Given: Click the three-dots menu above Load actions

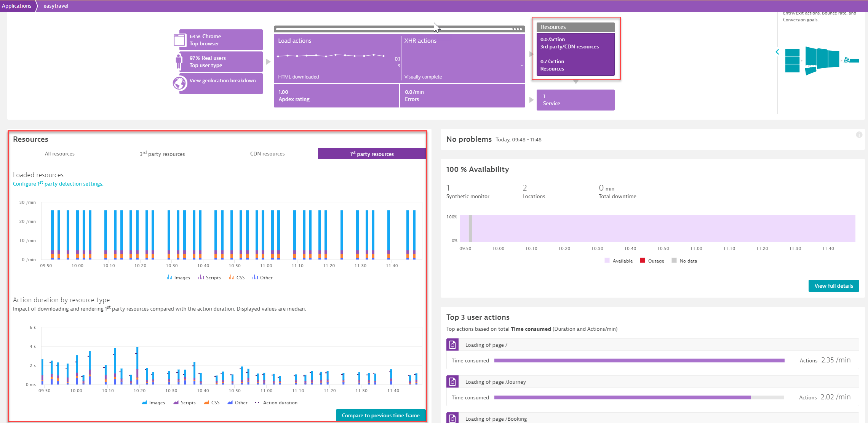Looking at the screenshot, I should tap(518, 29).
